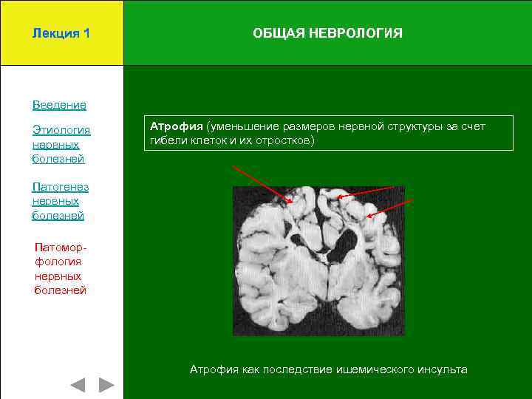Go to the next slide arrow
This screenshot has height=399, width=532.
coord(106,385)
